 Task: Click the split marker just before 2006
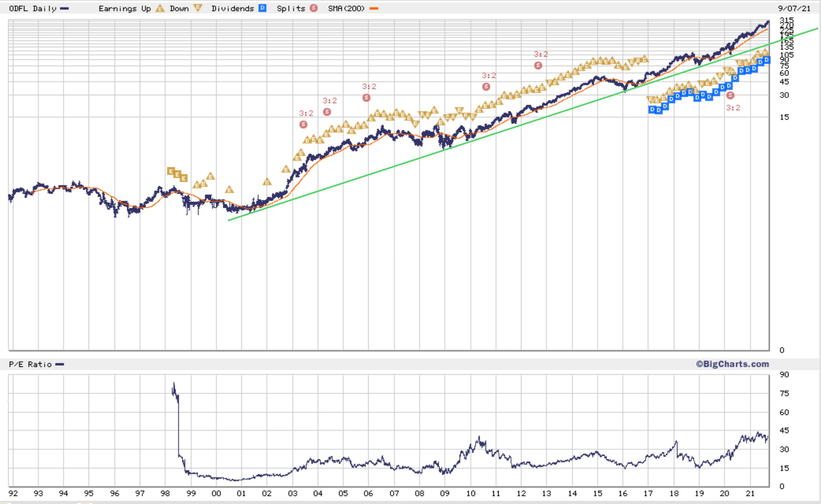366,98
